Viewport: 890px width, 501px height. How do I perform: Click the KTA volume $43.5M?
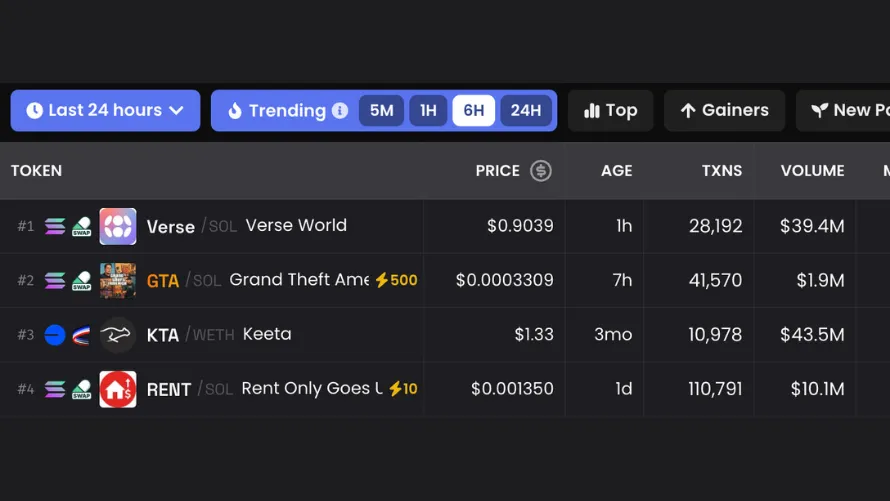point(812,334)
